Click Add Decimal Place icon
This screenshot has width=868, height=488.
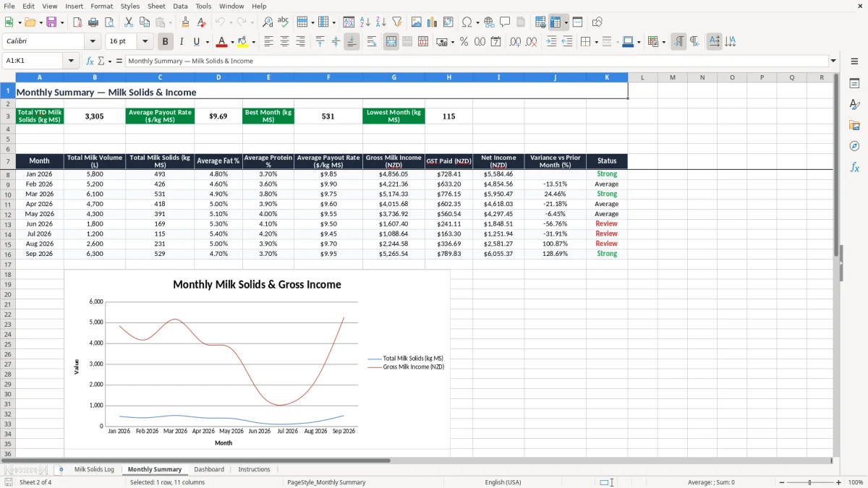[x=515, y=42]
